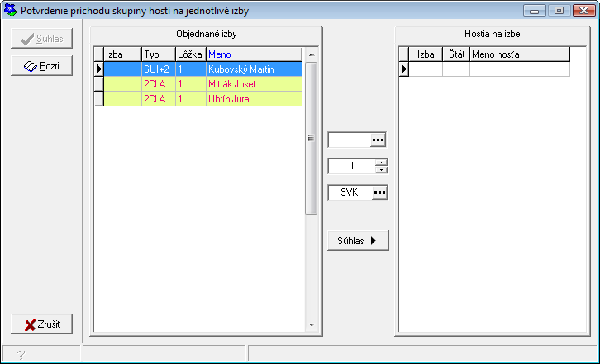
Task: Decrease the bed count spinner down
Action: [380, 170]
